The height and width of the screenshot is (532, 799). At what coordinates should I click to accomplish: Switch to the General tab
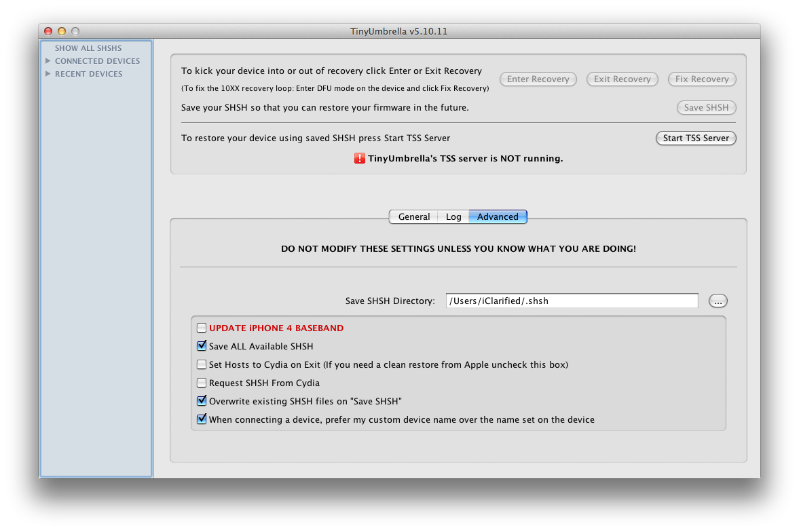414,216
